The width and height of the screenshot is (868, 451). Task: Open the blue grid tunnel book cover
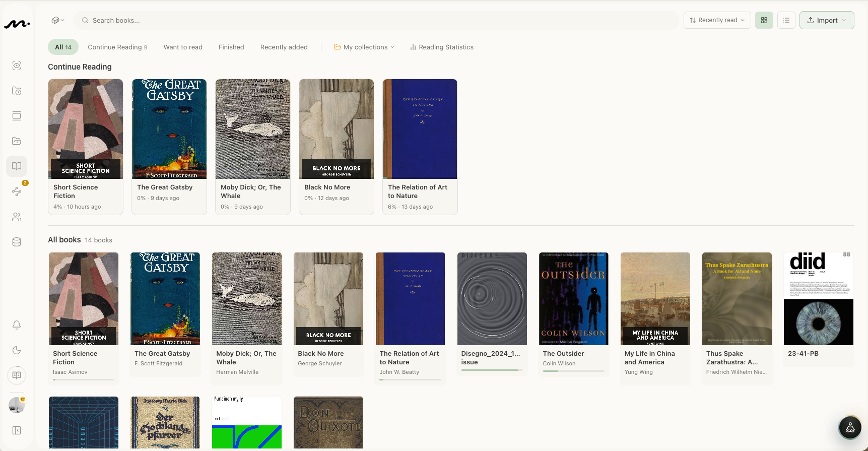(x=84, y=422)
